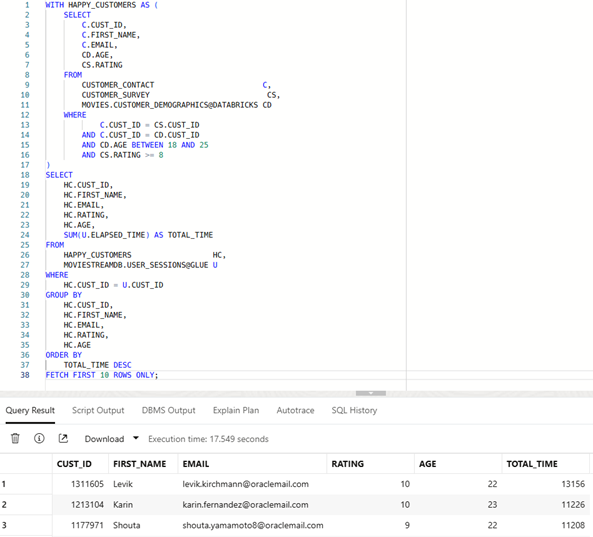The height and width of the screenshot is (537, 593).
Task: Click line with MOVIES.CUSTOMER_DEMOGRAPHICS@DATABRICKS
Action: tap(176, 105)
